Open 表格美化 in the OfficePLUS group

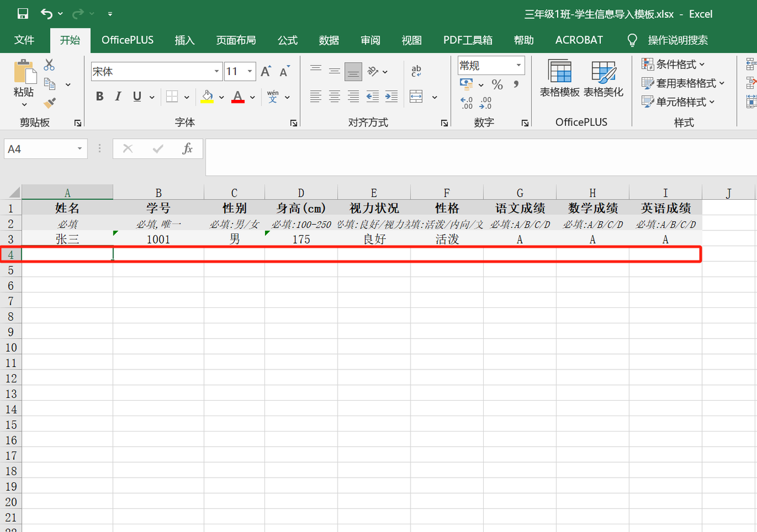603,80
